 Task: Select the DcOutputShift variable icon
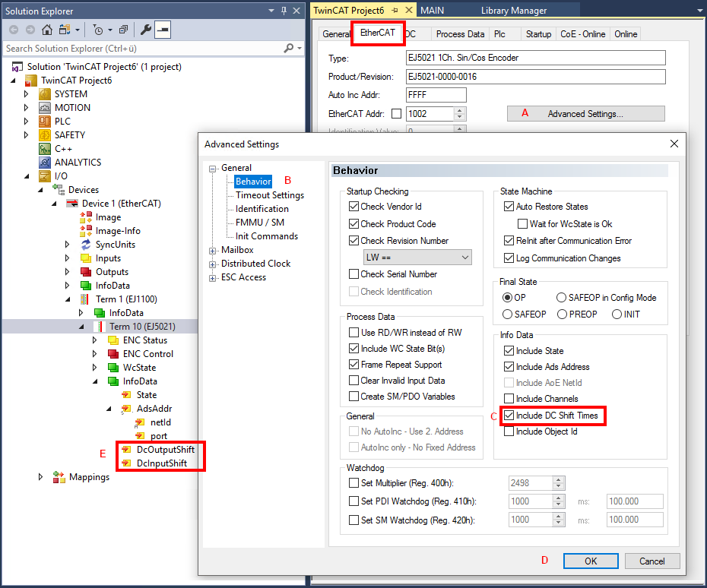point(126,450)
